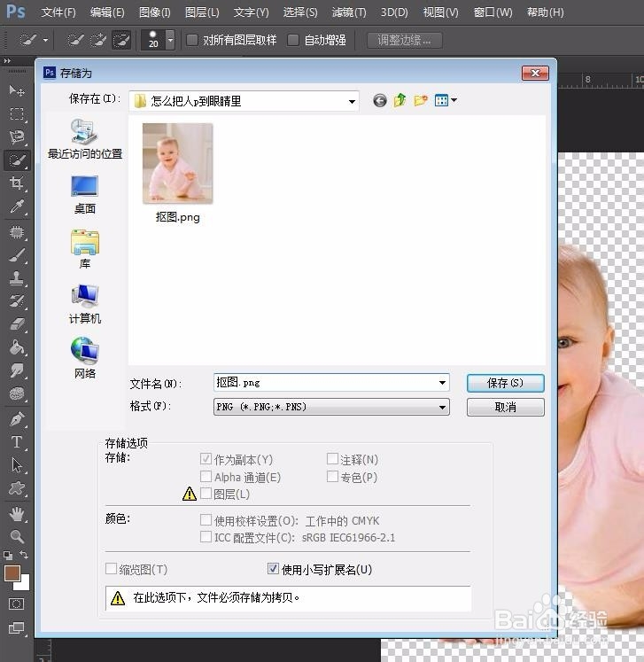Go to 最近访问的位置 location
The image size is (644, 662).
(85, 139)
